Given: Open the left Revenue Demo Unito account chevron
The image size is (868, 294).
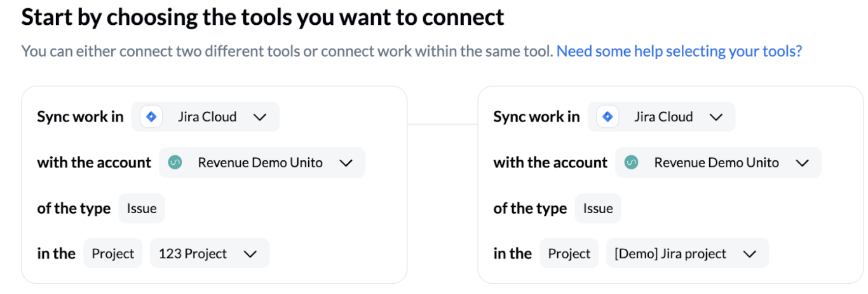Looking at the screenshot, I should [x=346, y=163].
